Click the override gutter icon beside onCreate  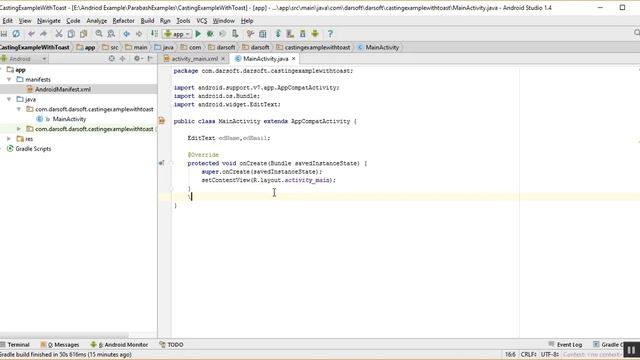pos(162,163)
